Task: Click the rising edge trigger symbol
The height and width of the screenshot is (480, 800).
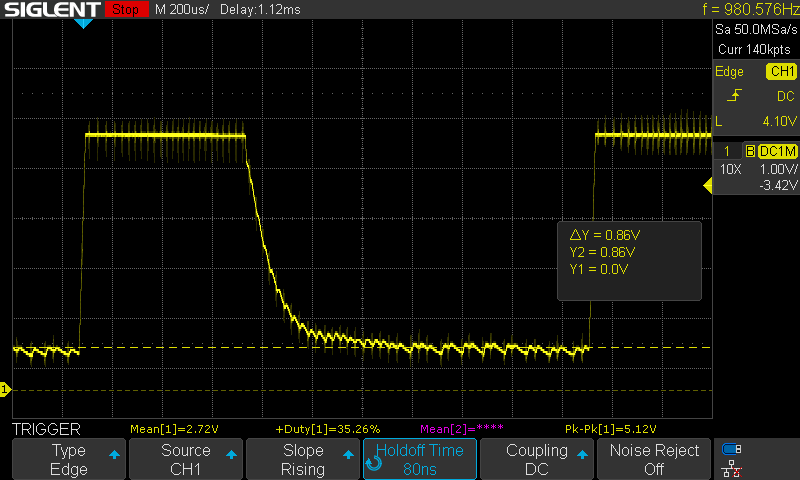Action: pos(736,95)
